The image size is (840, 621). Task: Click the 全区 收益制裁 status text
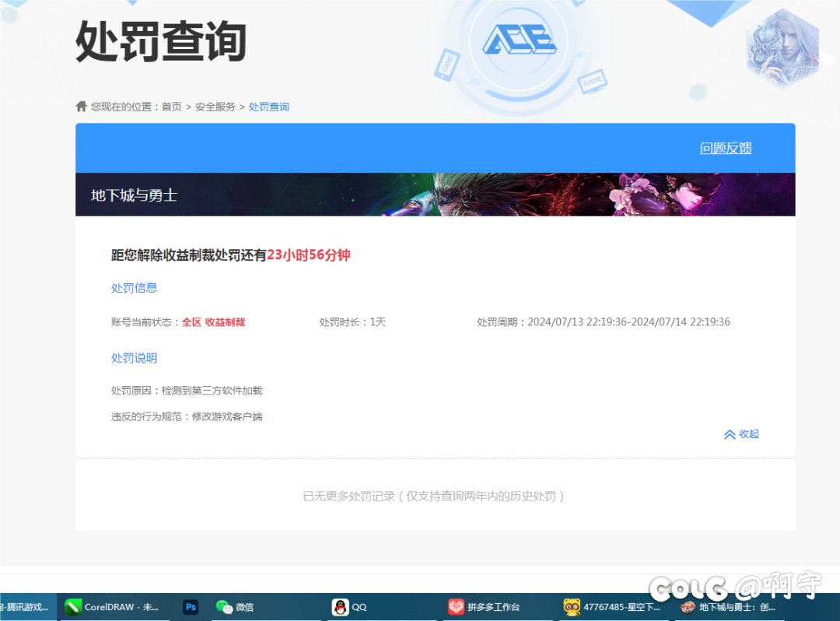pos(213,322)
